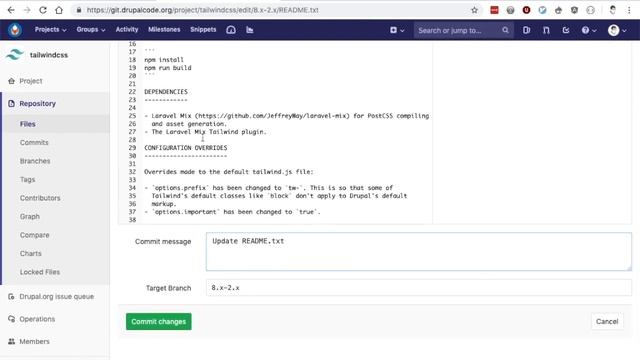
Task: Click editor line 22 DEPENDENCIES text
Action: click(x=166, y=92)
